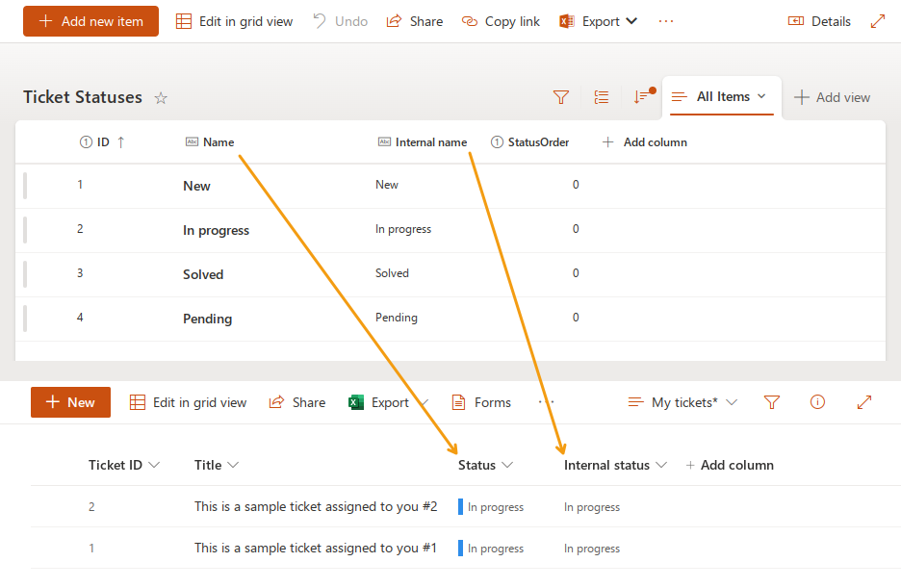Open the item named In progress
Viewport: 901px width, 588px height.
point(216,230)
